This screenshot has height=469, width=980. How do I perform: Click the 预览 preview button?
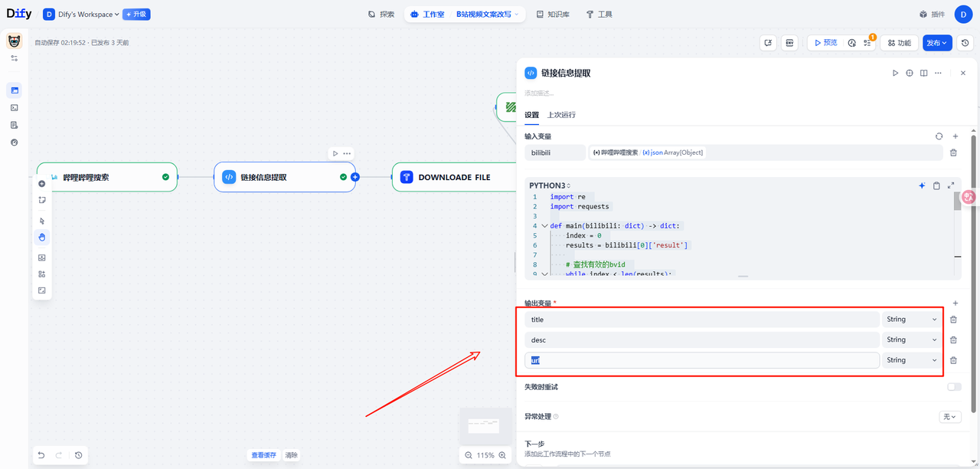825,43
